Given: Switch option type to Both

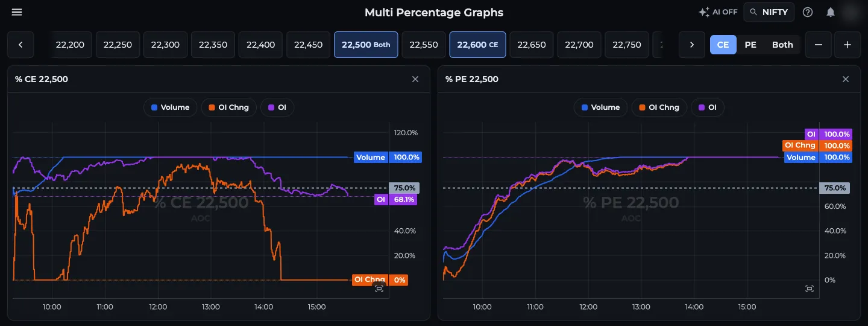Looking at the screenshot, I should [x=782, y=45].
